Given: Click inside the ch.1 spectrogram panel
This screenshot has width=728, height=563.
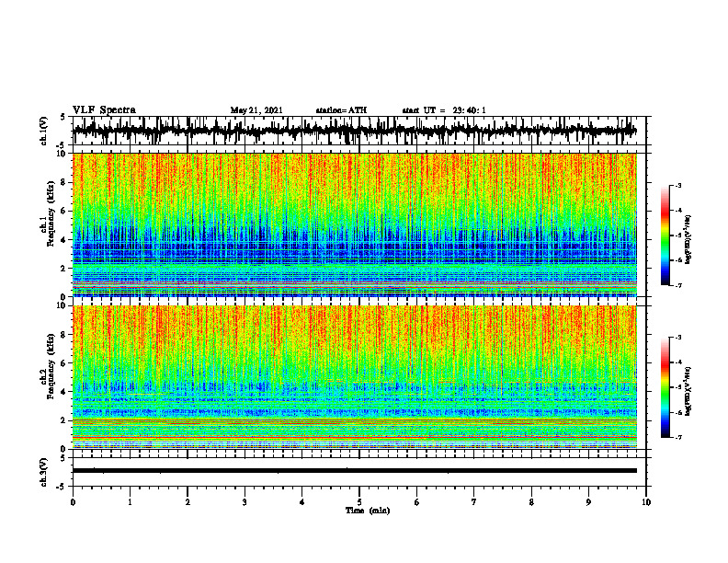Looking at the screenshot, I should pos(355,224).
